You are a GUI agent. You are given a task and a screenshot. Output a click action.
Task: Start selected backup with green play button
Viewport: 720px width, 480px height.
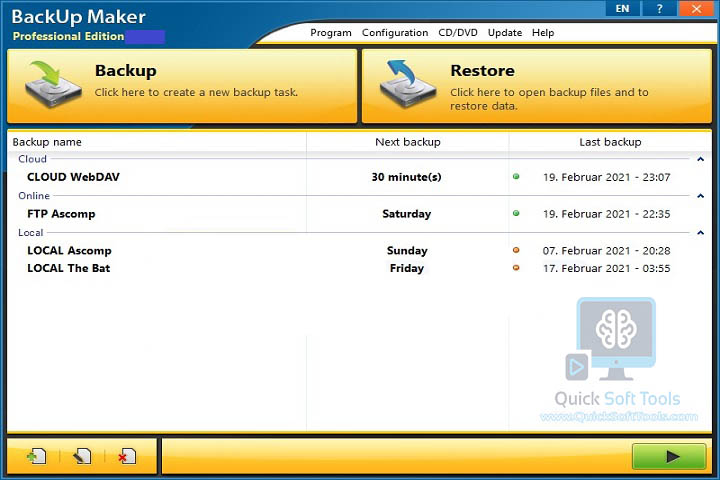click(x=669, y=456)
